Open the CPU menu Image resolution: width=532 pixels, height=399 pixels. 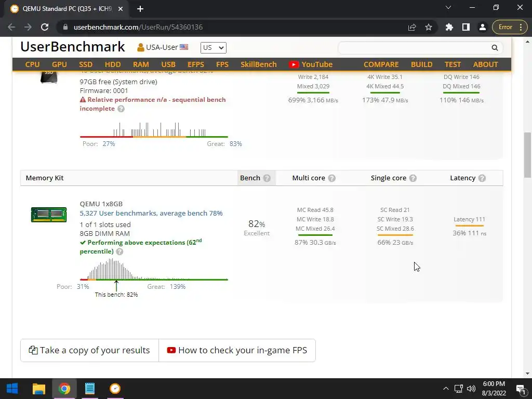[x=33, y=64]
